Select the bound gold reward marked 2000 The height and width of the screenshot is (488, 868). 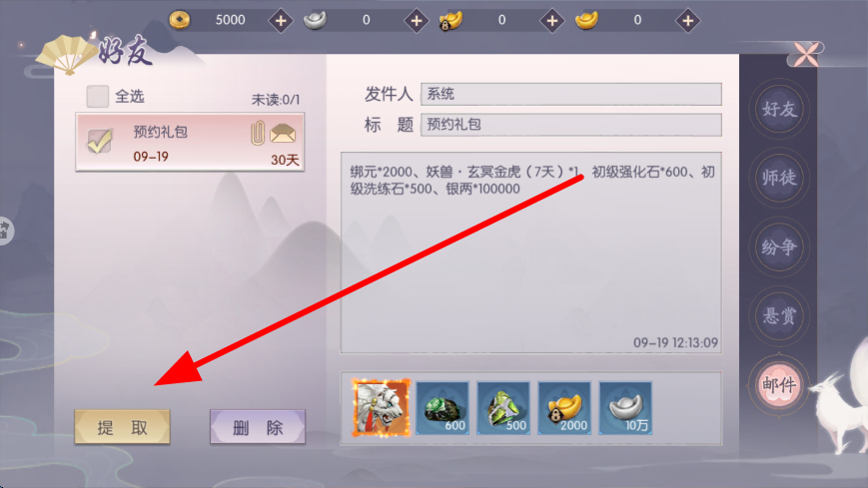click(x=564, y=408)
